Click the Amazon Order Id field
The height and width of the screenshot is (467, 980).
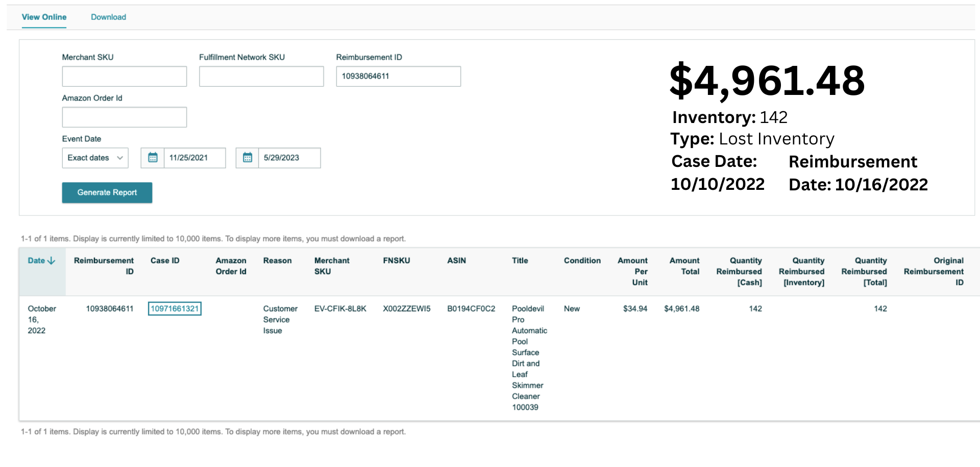(x=125, y=117)
